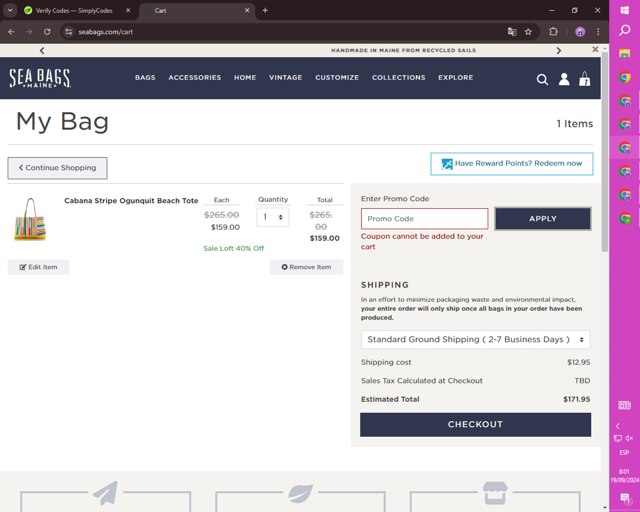
Task: Open Windows taskbar search
Action: 624,30
